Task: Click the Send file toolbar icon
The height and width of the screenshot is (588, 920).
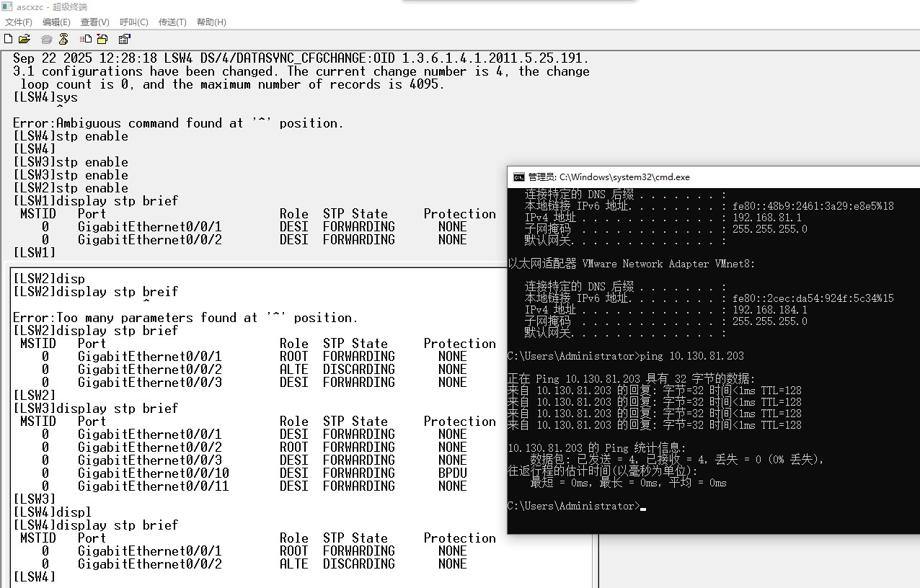Action: pyautogui.click(x=86, y=39)
